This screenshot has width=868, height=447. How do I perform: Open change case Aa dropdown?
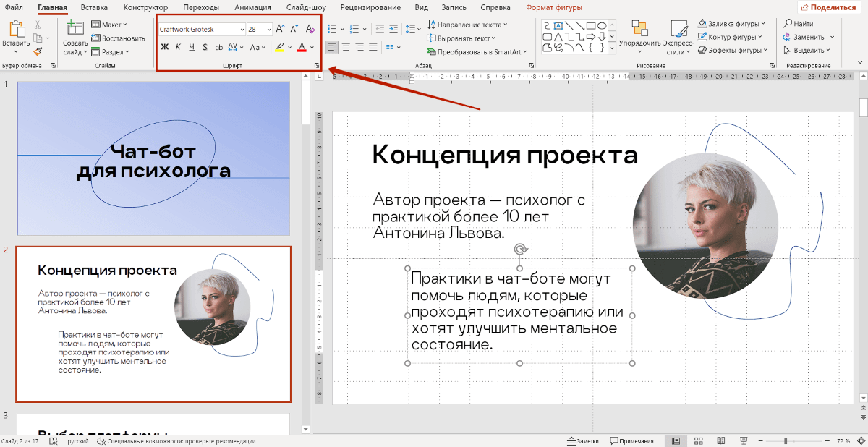coord(258,47)
